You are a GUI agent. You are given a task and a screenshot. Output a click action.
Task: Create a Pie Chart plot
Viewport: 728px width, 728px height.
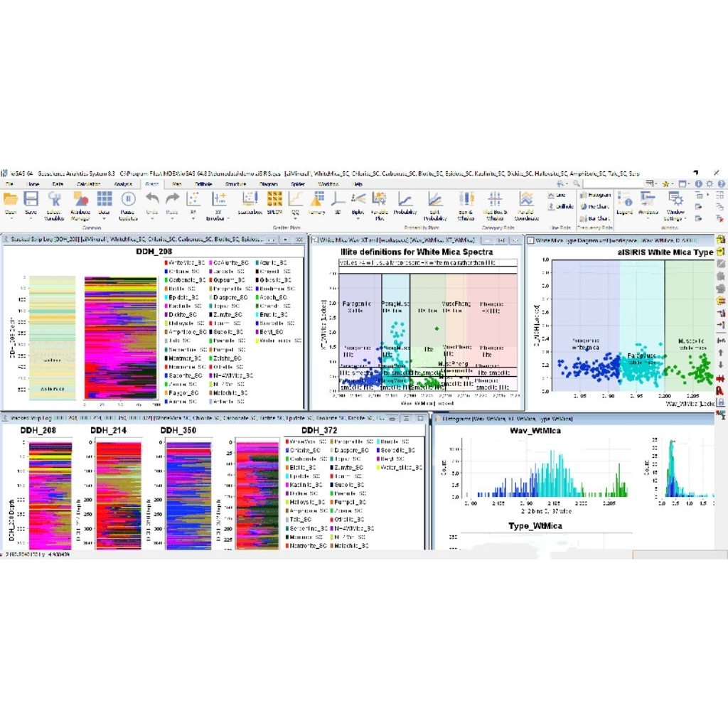point(594,206)
